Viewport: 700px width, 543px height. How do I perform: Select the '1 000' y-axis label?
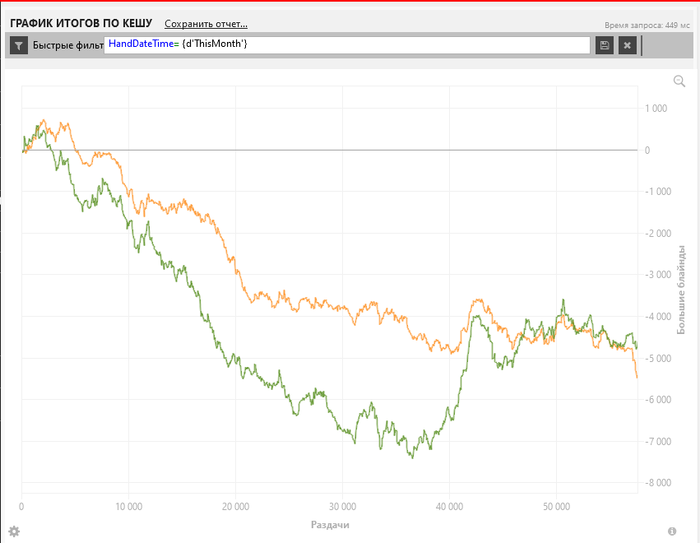point(656,108)
